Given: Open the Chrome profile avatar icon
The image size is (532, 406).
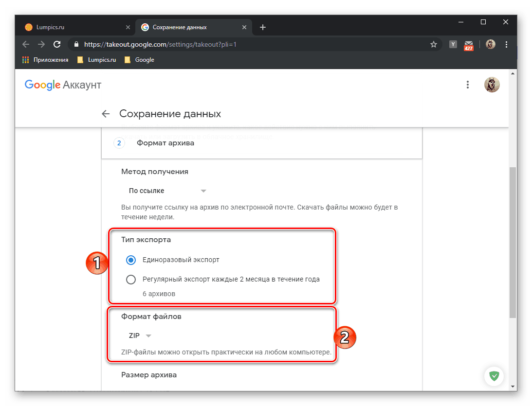Looking at the screenshot, I should (490, 44).
